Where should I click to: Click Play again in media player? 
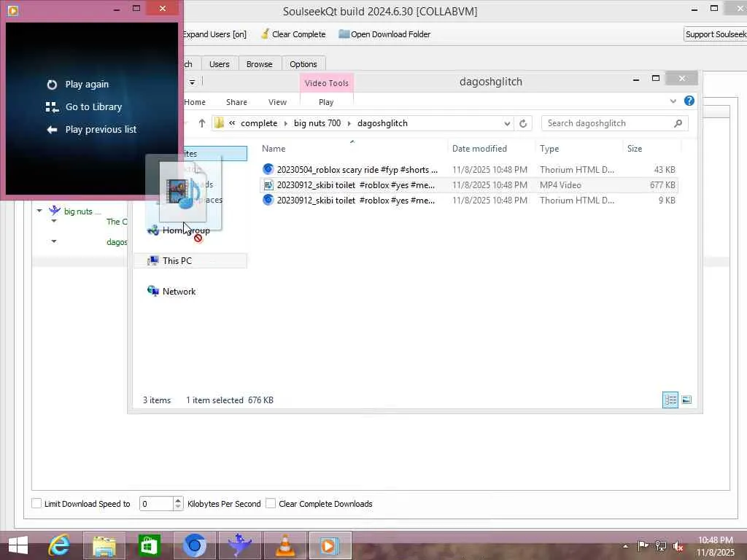click(77, 85)
